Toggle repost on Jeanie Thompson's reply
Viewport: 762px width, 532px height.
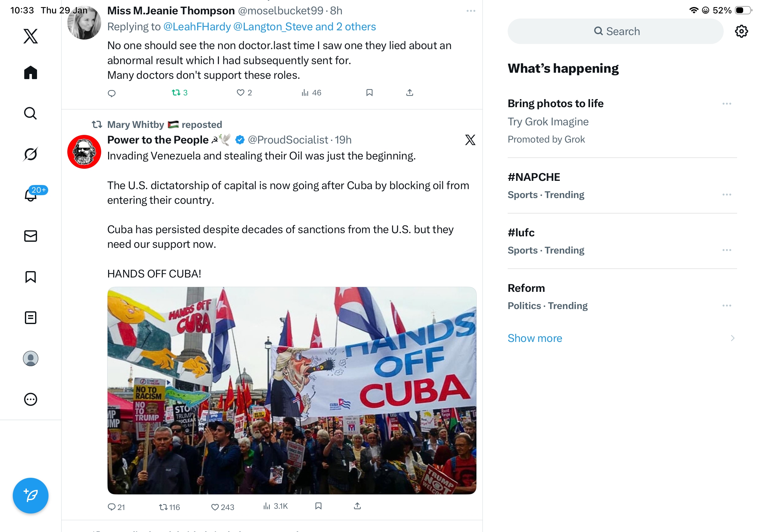coord(180,92)
